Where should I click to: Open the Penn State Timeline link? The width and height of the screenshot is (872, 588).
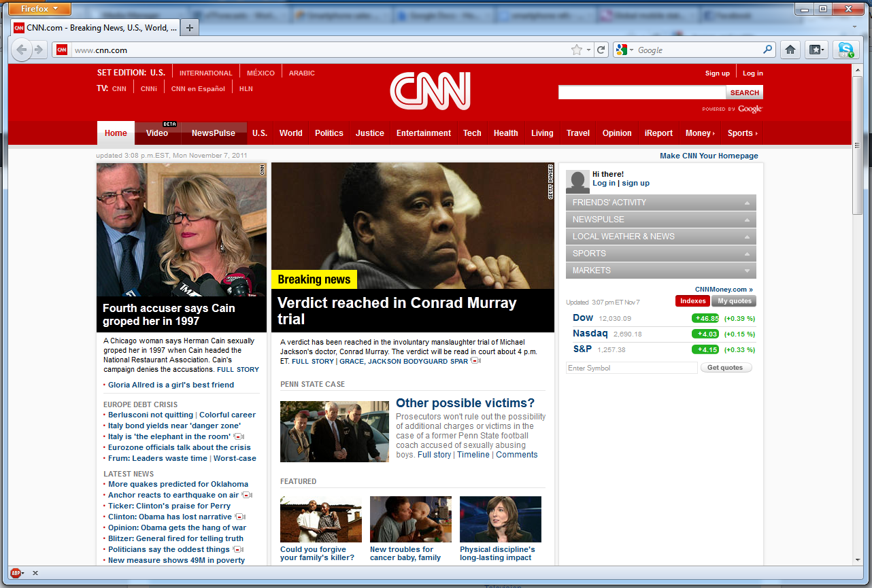(473, 455)
